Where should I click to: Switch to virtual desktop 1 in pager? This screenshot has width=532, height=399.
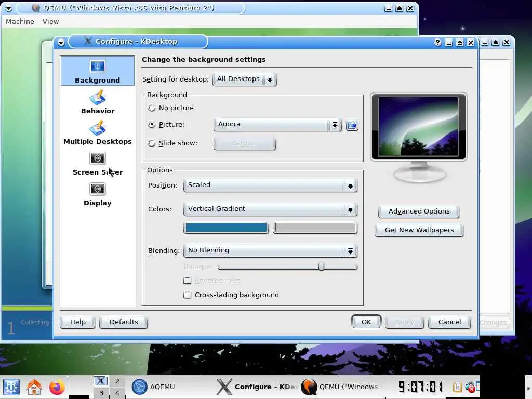click(101, 381)
